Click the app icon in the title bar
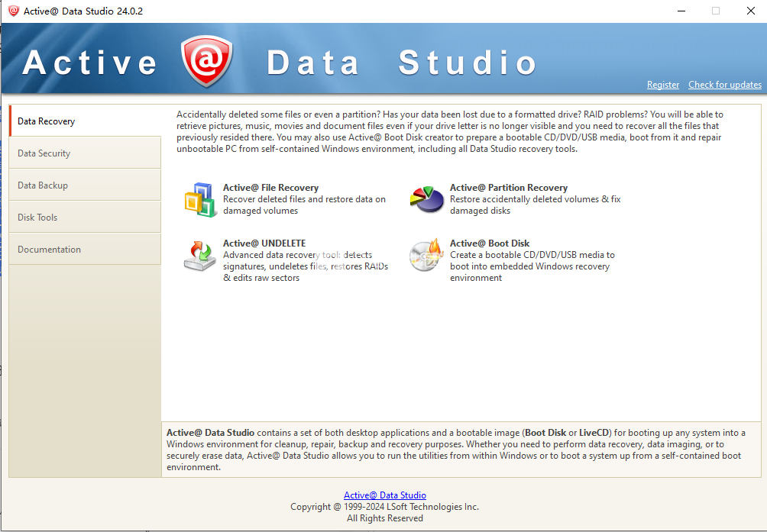 14,11
